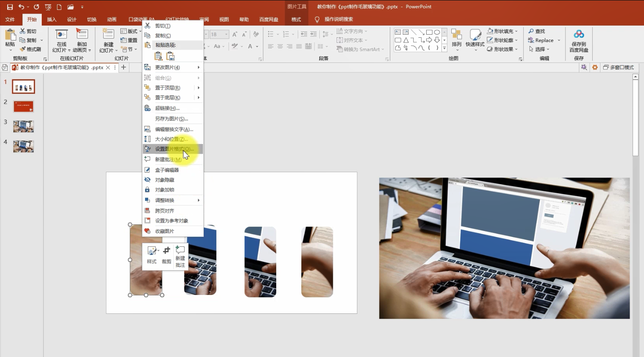The image size is (644, 357).
Task: Open the Bring to Front (置于顶层) submenu
Action: [173, 88]
